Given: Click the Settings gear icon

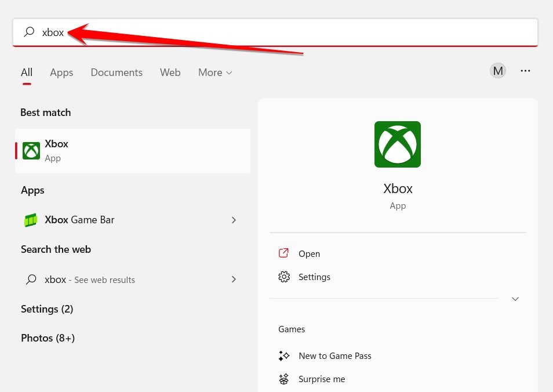Looking at the screenshot, I should [284, 277].
